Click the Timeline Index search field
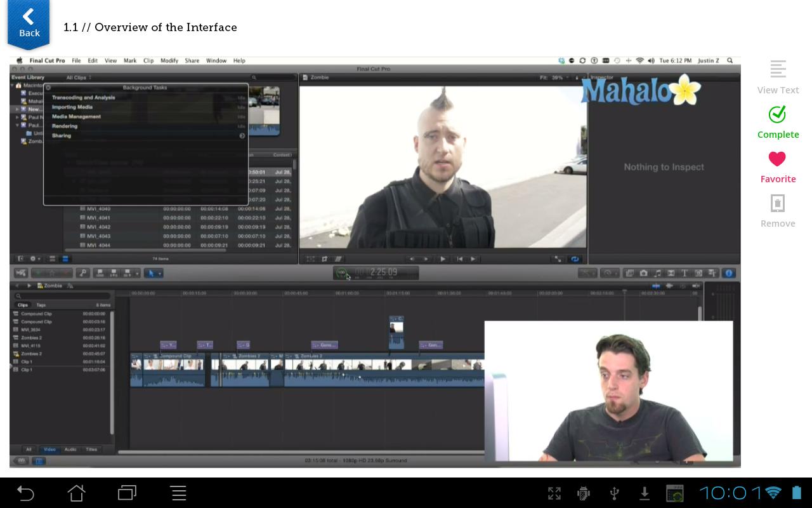Image resolution: width=812 pixels, height=508 pixels. [x=62, y=296]
